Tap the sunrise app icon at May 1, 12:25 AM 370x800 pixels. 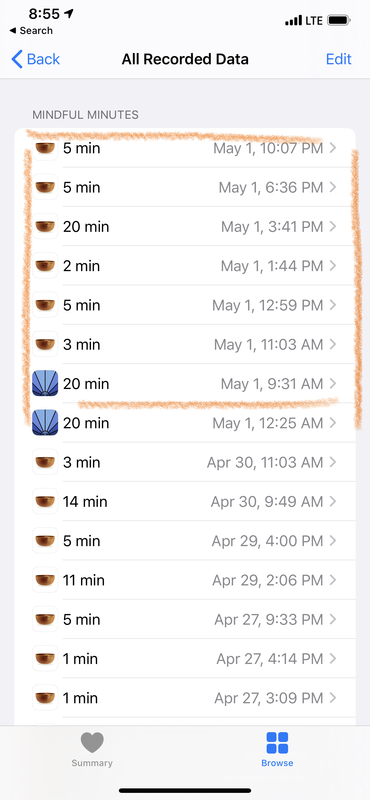(45, 422)
